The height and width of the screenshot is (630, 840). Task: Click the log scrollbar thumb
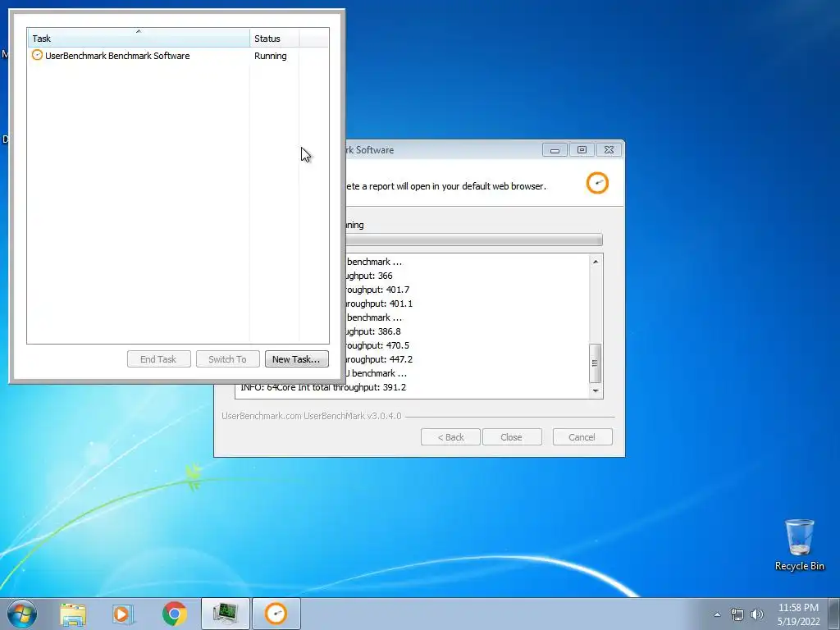click(596, 363)
